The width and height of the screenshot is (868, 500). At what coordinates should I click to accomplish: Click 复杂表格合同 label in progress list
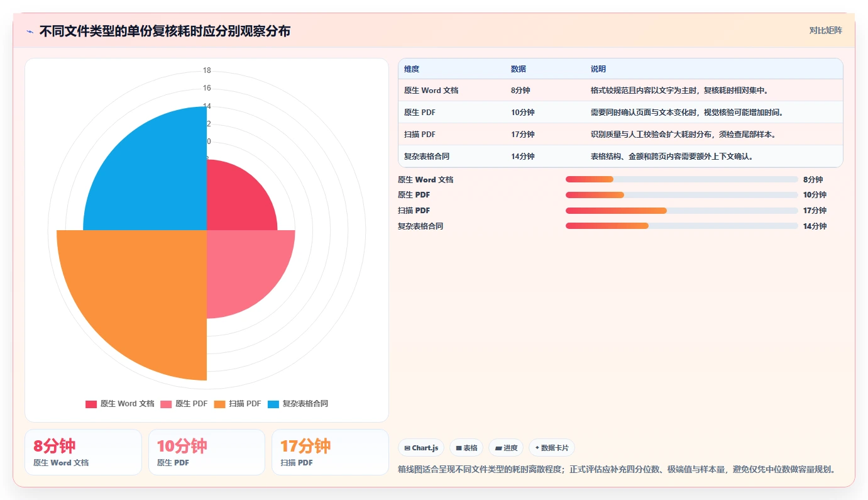pyautogui.click(x=420, y=226)
